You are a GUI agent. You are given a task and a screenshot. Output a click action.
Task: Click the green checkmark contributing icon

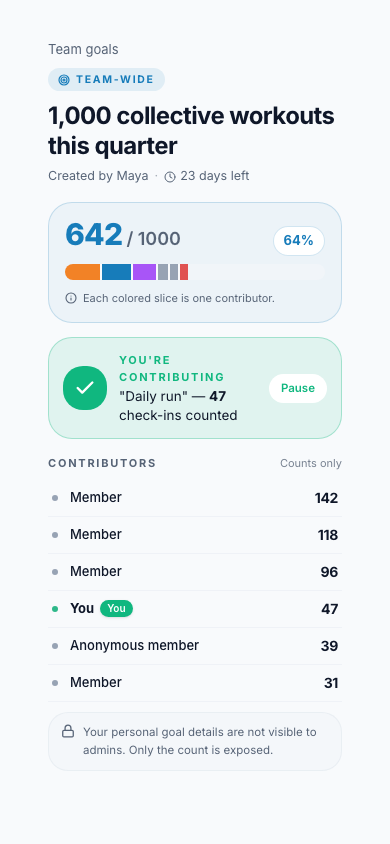tap(85, 388)
